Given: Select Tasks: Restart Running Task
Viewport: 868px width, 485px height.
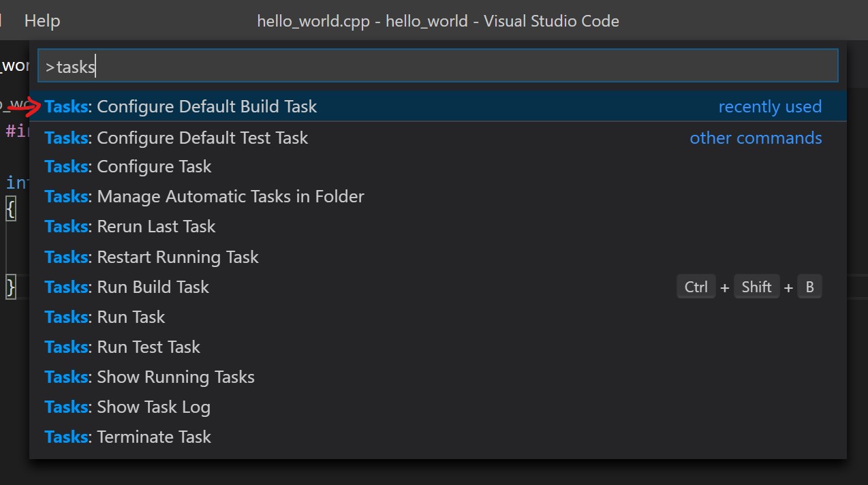Looking at the screenshot, I should [151, 257].
